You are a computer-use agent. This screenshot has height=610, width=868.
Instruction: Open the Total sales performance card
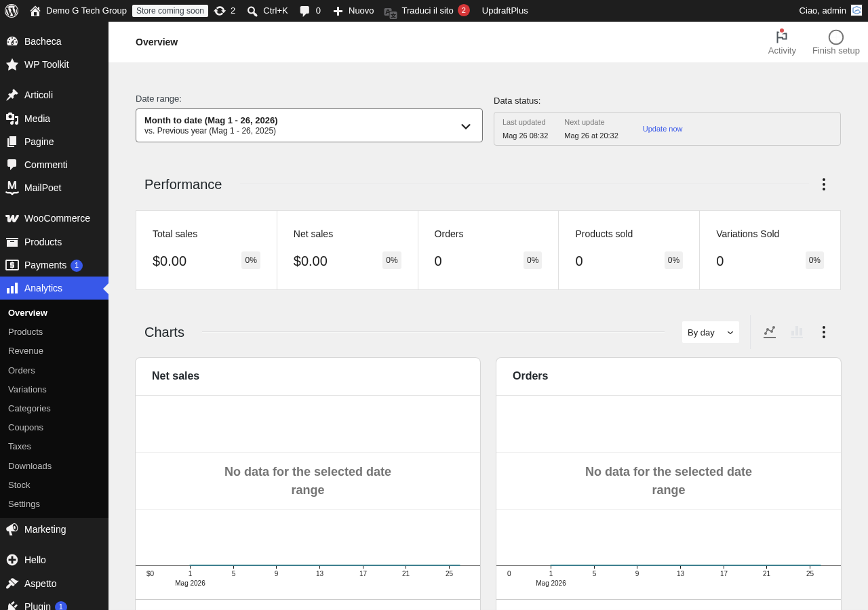pyautogui.click(x=206, y=250)
